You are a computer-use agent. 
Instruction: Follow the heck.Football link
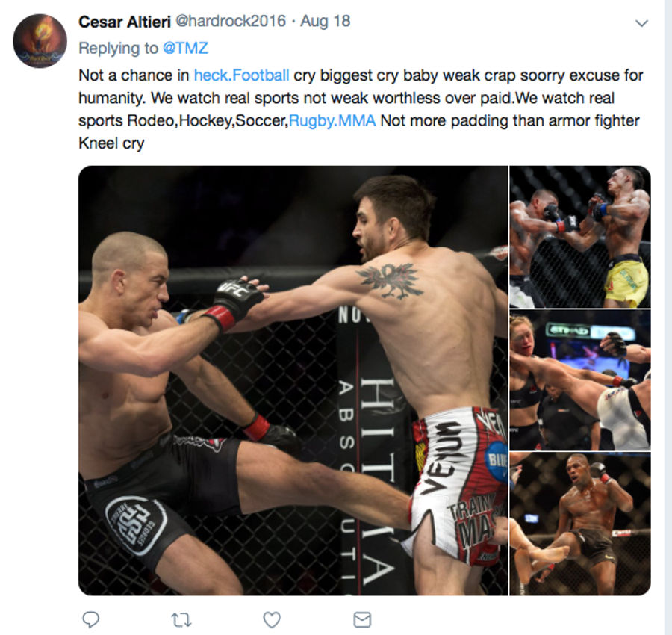[241, 75]
